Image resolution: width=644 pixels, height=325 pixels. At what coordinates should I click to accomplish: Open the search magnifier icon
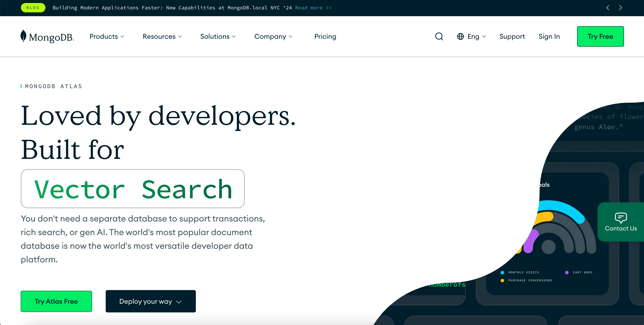pos(439,36)
